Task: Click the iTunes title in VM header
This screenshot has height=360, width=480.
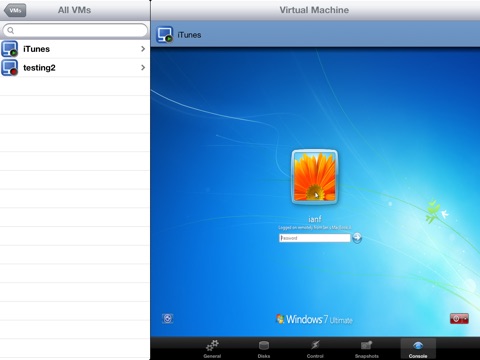Action: click(x=189, y=35)
